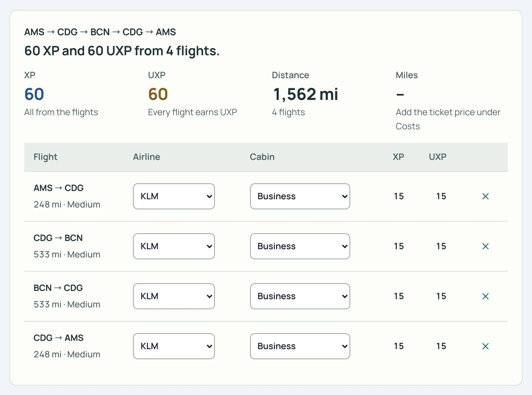Click '248 mi · Medium' under AMS → CDG
532x395 pixels.
[x=67, y=205]
